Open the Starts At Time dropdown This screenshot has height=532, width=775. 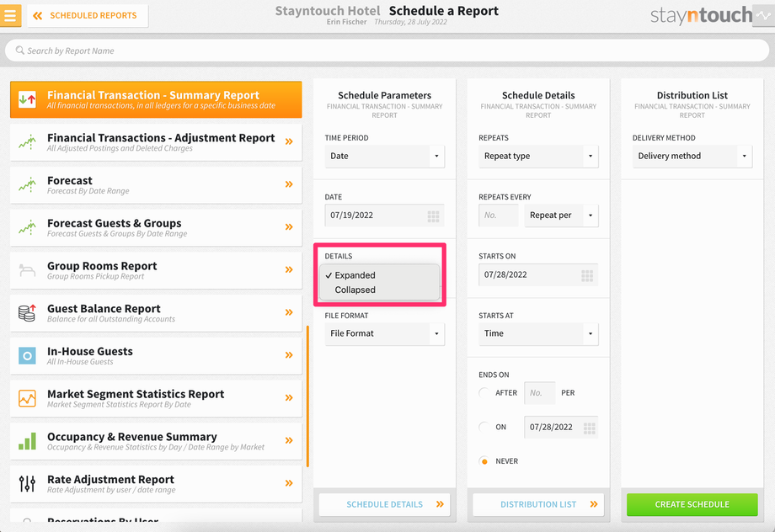click(x=538, y=334)
